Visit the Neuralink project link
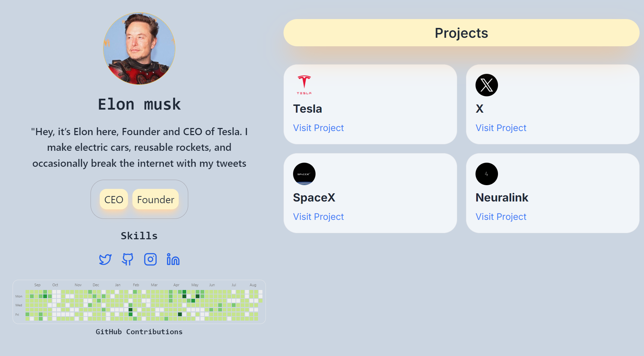The height and width of the screenshot is (356, 644). 501,217
